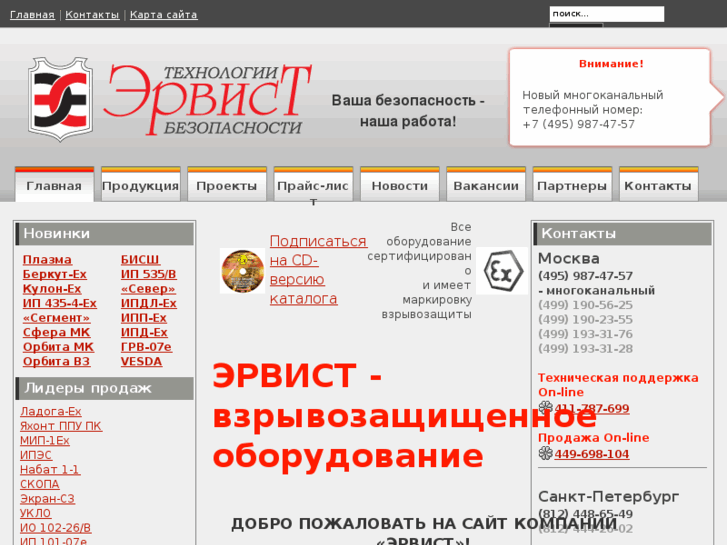Click the ICQ flower icon beside 449-698-104
This screenshot has height=545, width=727.
click(x=545, y=453)
